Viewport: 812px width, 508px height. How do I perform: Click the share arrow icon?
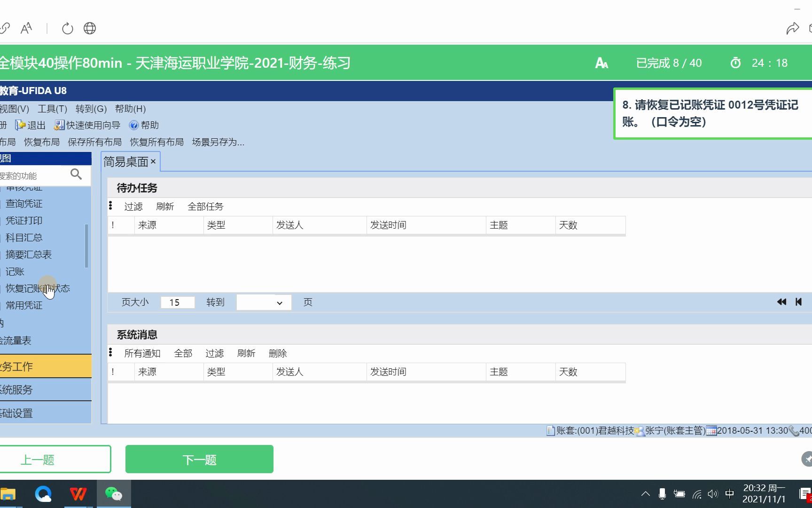793,29
